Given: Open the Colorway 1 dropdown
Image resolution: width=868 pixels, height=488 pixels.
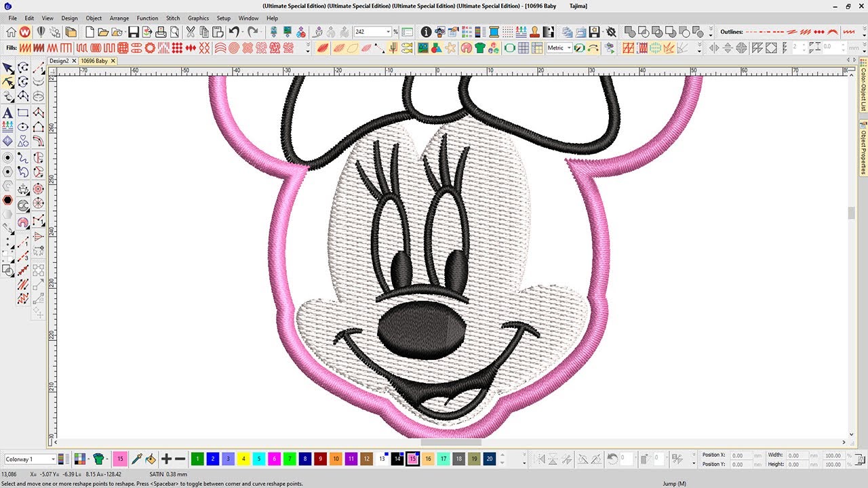Looking at the screenshot, I should pyautogui.click(x=52, y=460).
